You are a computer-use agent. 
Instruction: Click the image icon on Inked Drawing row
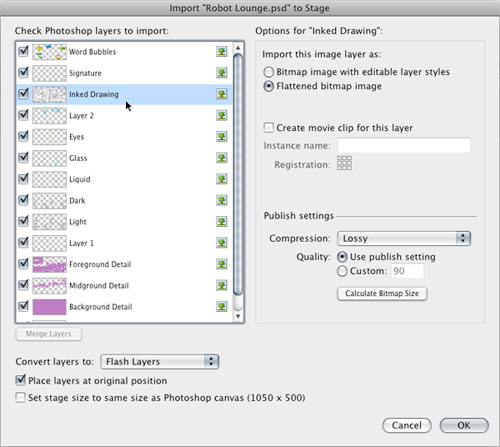222,94
